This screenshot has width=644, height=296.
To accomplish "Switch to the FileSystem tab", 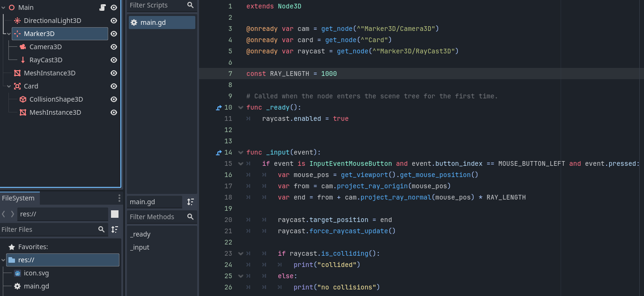I will pyautogui.click(x=18, y=198).
